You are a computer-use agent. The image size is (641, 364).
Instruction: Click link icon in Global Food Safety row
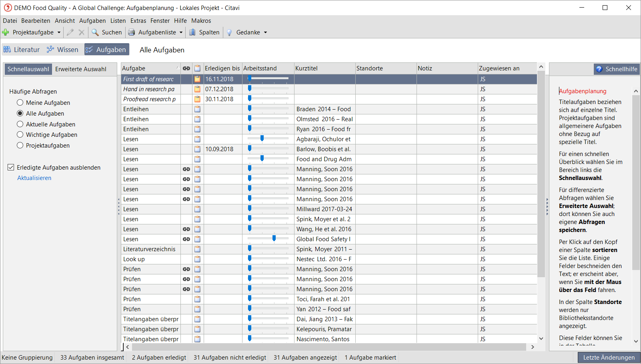[x=186, y=239]
